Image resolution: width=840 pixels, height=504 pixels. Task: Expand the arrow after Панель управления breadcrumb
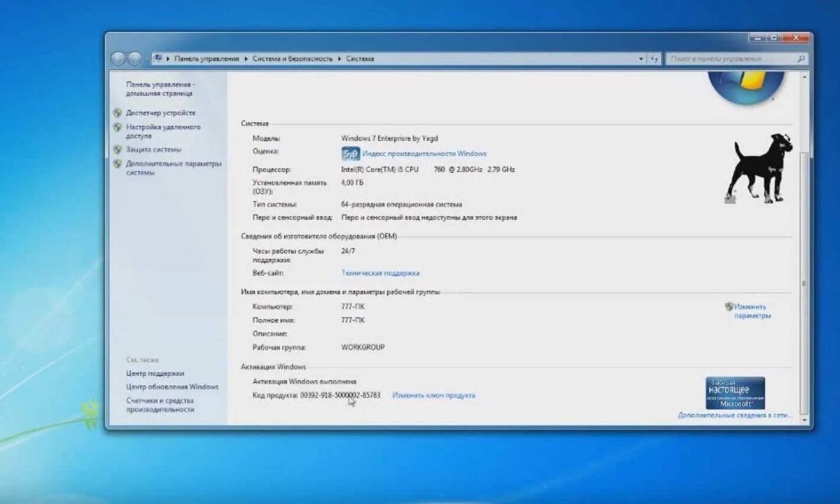(246, 58)
